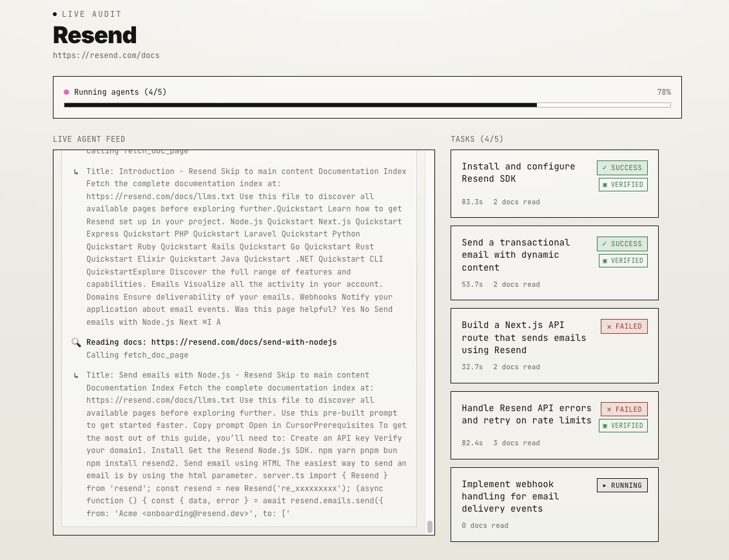This screenshot has width=729, height=560.
Task: Open Build a Next.js API route task
Action: (x=554, y=346)
